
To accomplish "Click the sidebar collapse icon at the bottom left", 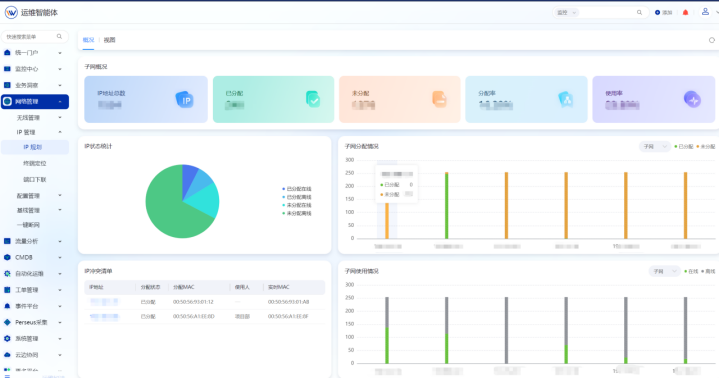I will pyautogui.click(x=7, y=376).
